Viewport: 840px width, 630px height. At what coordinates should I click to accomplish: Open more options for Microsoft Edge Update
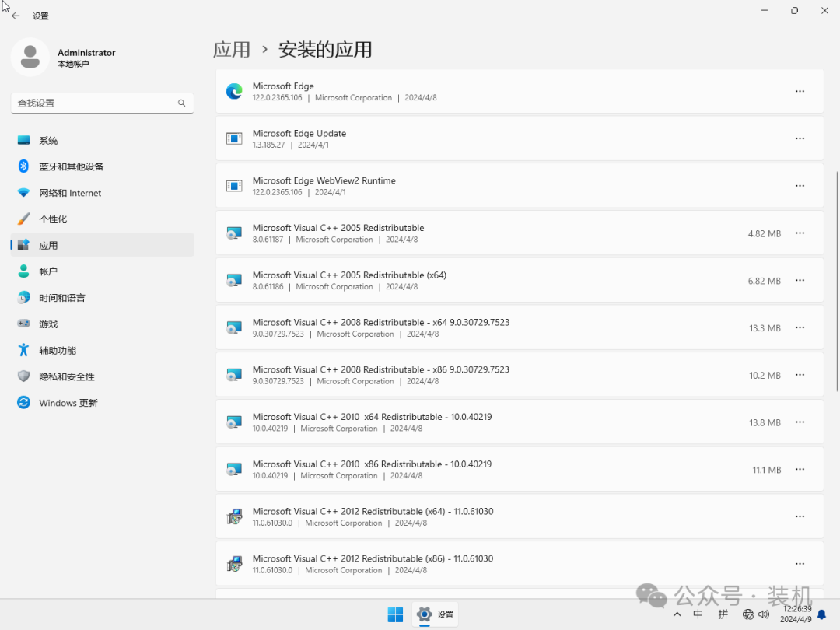[x=800, y=138]
